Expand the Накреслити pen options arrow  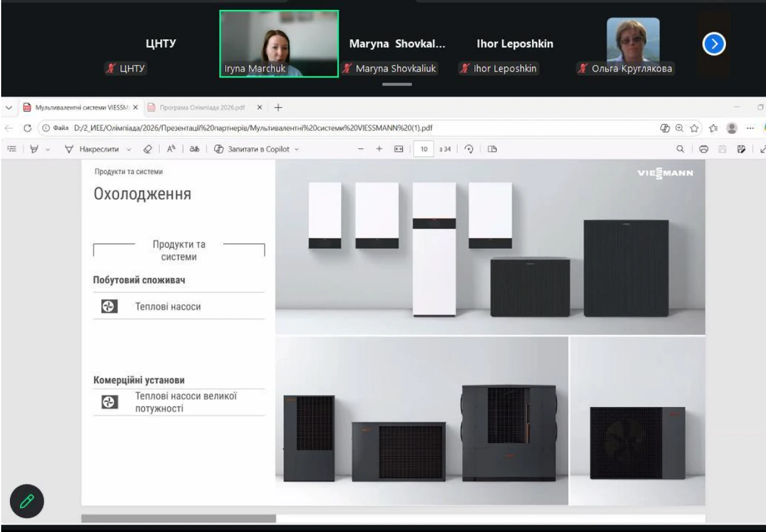[x=129, y=149]
